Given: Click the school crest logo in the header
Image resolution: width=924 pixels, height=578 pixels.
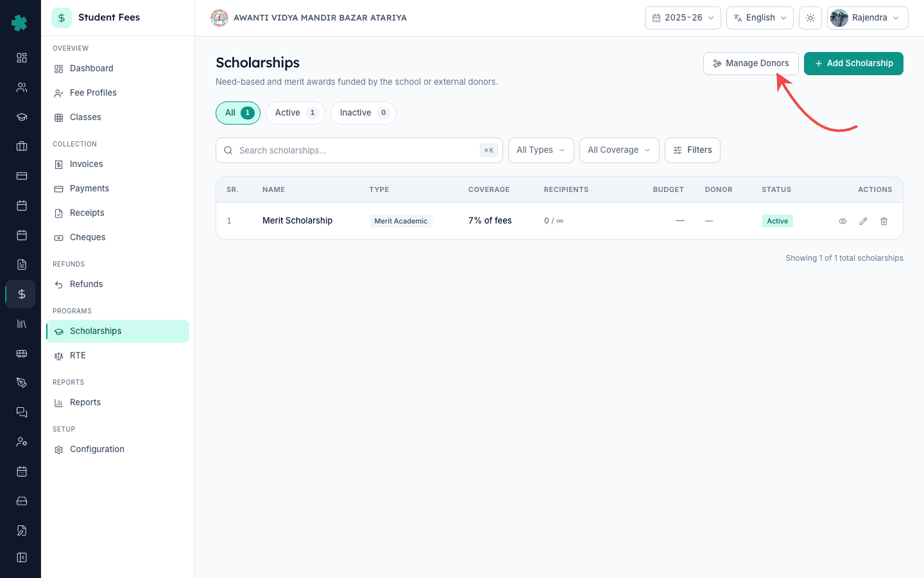Looking at the screenshot, I should 219,18.
